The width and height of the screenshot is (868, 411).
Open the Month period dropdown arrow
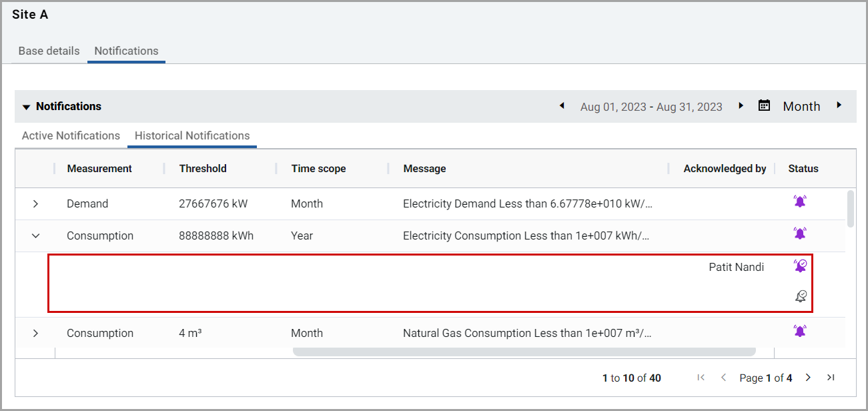(x=839, y=105)
